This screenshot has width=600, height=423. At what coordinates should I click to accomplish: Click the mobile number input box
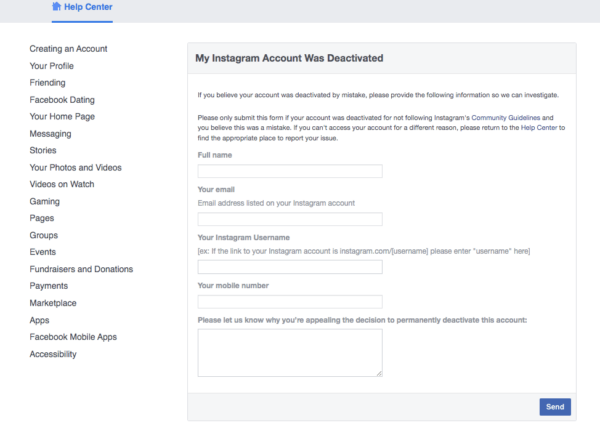pyautogui.click(x=290, y=302)
